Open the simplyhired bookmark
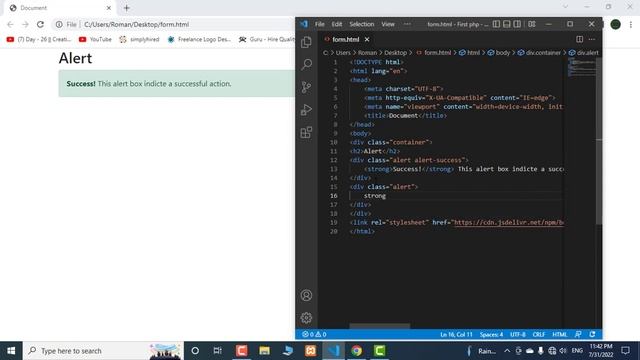 140,39
